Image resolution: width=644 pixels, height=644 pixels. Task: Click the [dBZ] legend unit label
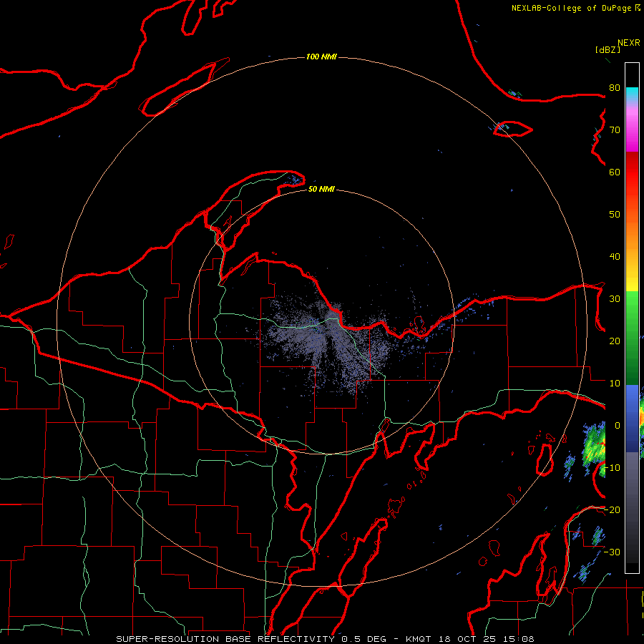(608, 49)
